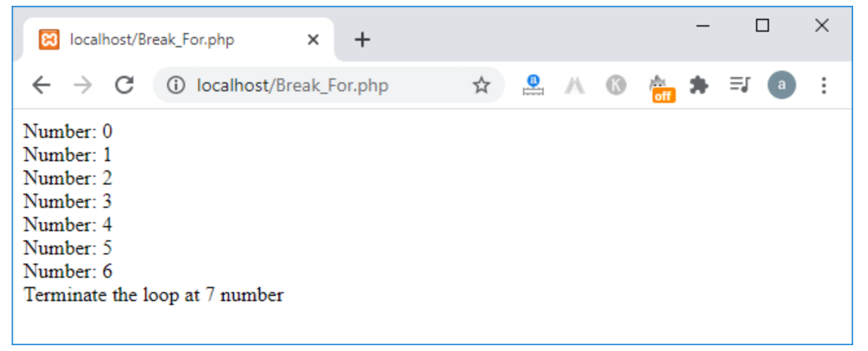Reload the Break_For.php page
The width and height of the screenshot is (868, 351).
pos(124,85)
